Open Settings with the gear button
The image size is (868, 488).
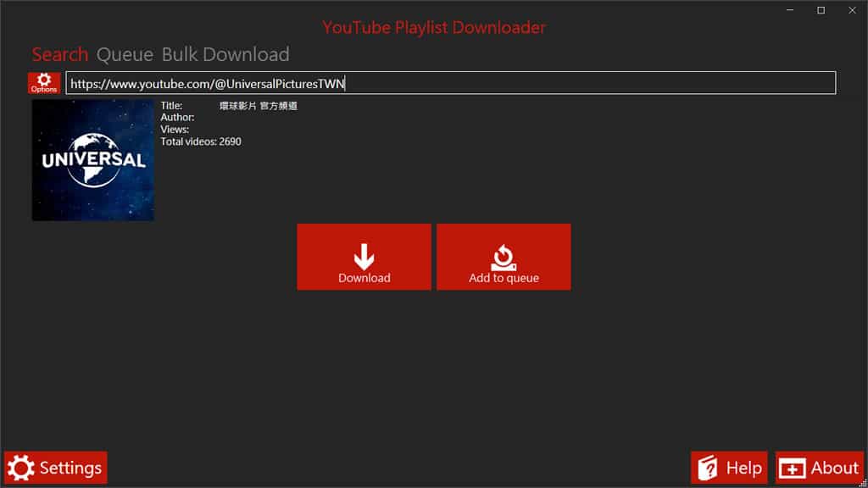(55, 468)
